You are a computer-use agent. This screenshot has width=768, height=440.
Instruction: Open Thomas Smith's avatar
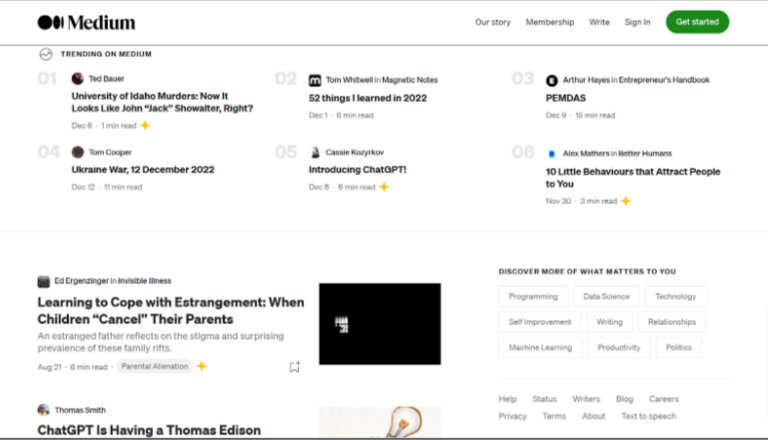(x=44, y=410)
